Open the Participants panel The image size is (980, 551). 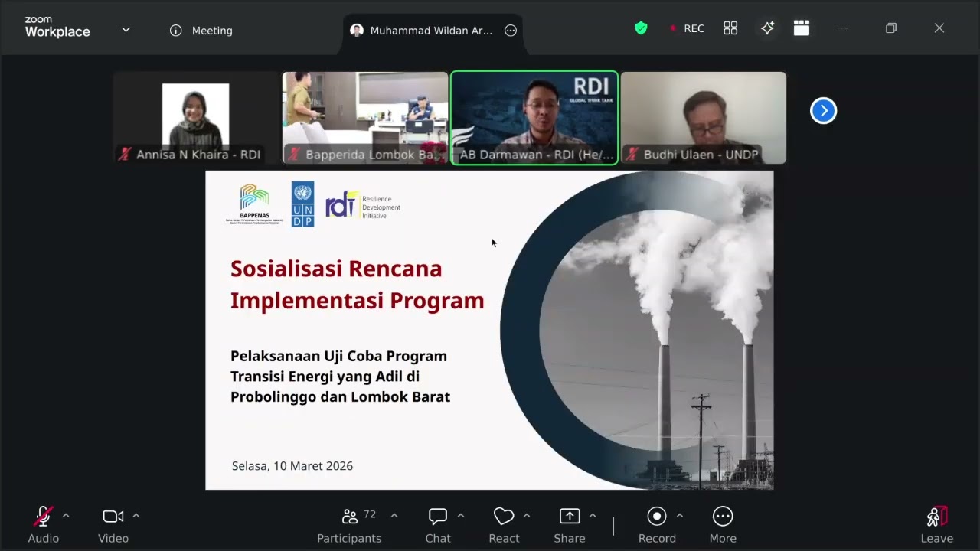click(349, 525)
